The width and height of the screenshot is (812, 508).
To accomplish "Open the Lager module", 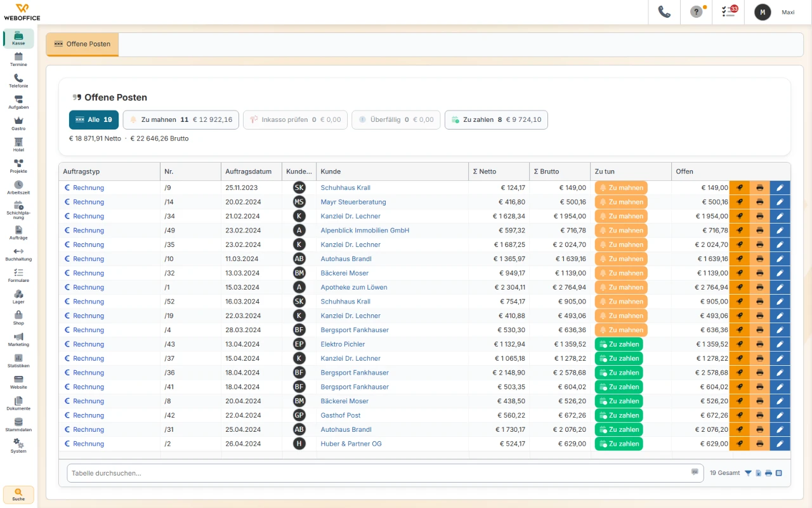I will [x=18, y=297].
